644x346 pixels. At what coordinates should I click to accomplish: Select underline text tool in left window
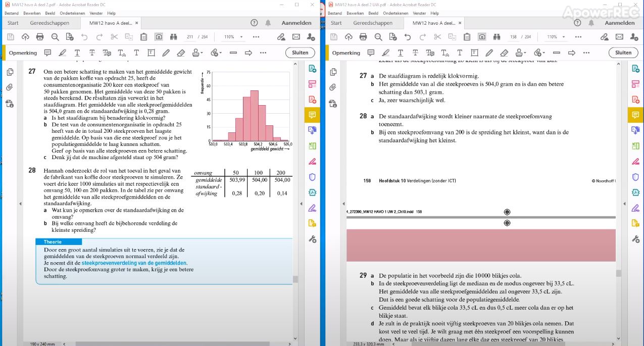77,53
